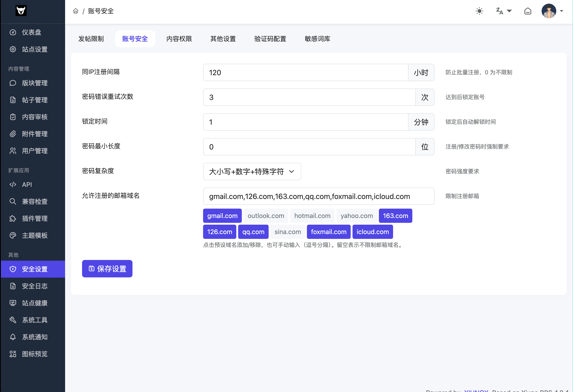
Task: Focus the 密码错误重试次数 input field
Action: [x=309, y=97]
